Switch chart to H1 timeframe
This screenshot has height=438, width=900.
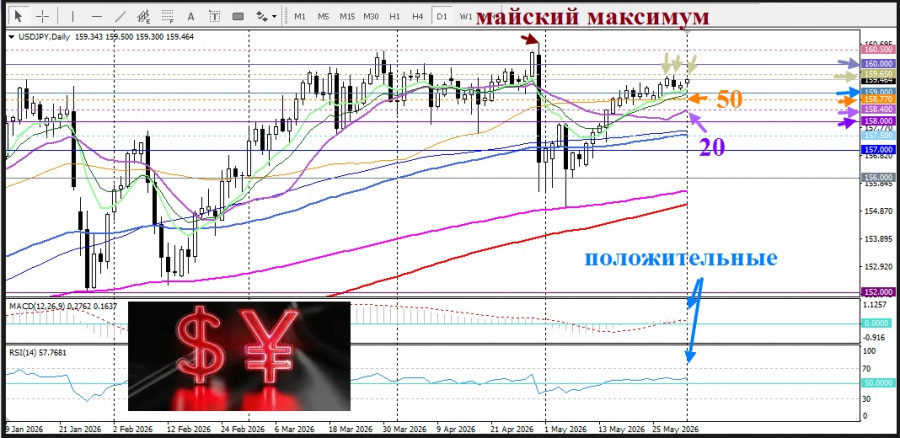coord(394,16)
